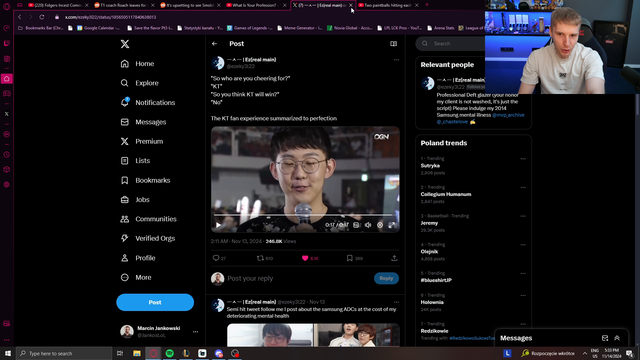
Task: Switch to the 'What Is Your Profession?' tab
Action: [257, 5]
